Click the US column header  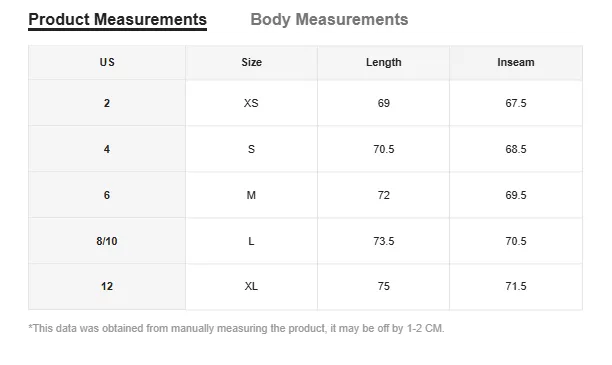[x=107, y=62]
